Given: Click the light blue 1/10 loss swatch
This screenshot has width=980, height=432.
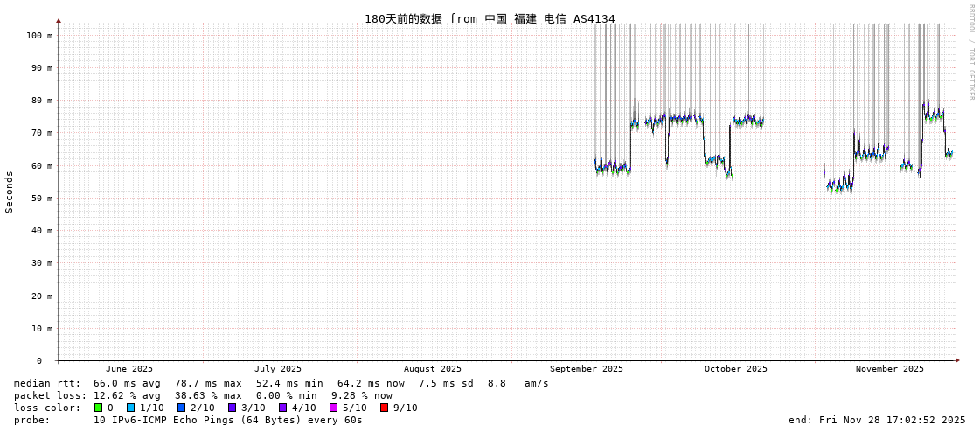Looking at the screenshot, I should pos(130,408).
